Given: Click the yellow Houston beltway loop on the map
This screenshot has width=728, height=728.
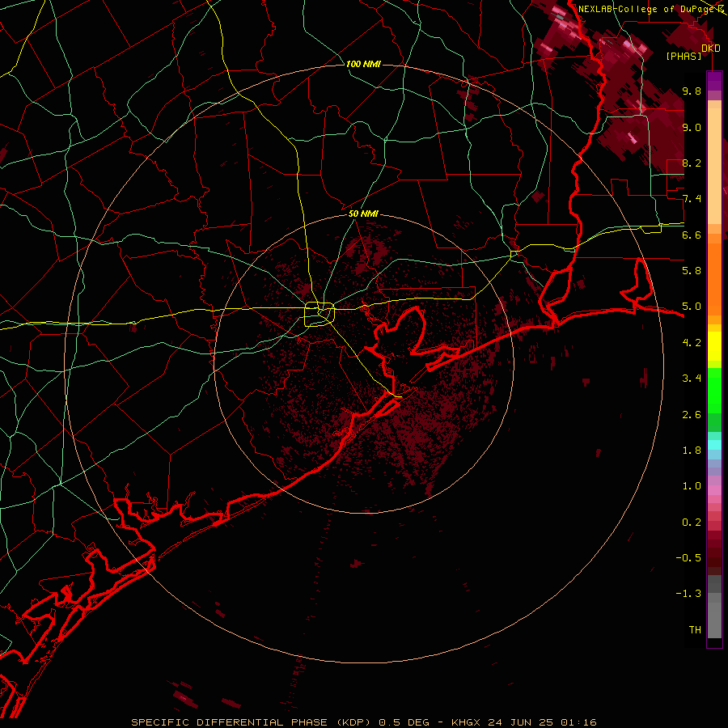Looking at the screenshot, I should point(320,315).
